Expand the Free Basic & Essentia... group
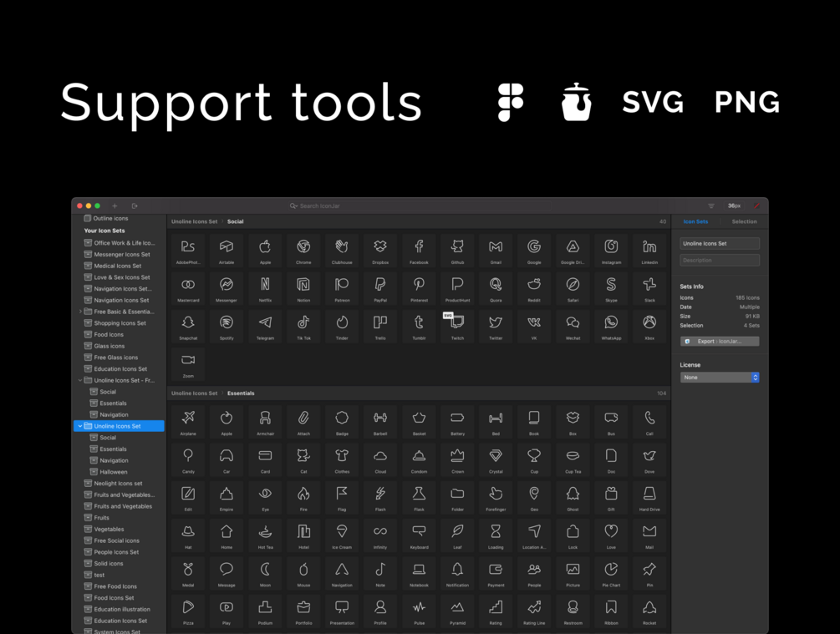This screenshot has width=840, height=634. 80,312
